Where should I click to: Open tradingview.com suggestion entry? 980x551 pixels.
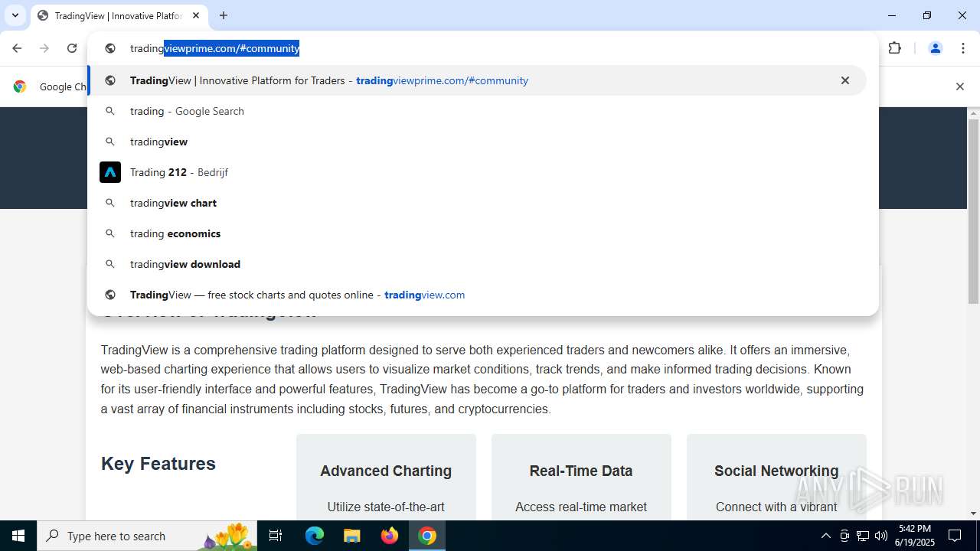(x=477, y=295)
